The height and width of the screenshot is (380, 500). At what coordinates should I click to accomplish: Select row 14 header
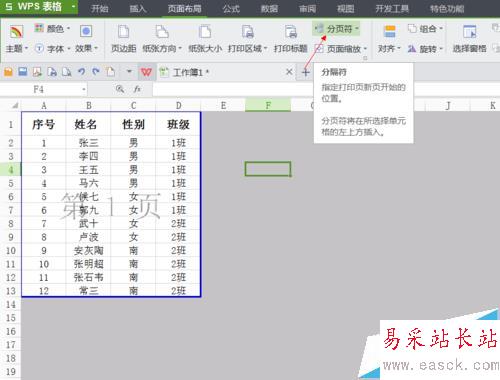tap(11, 304)
